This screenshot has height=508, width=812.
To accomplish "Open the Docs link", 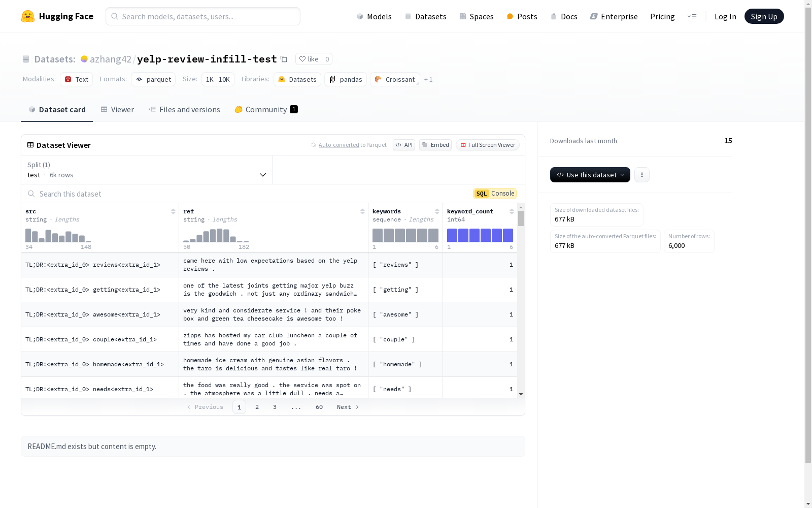I will click(564, 16).
